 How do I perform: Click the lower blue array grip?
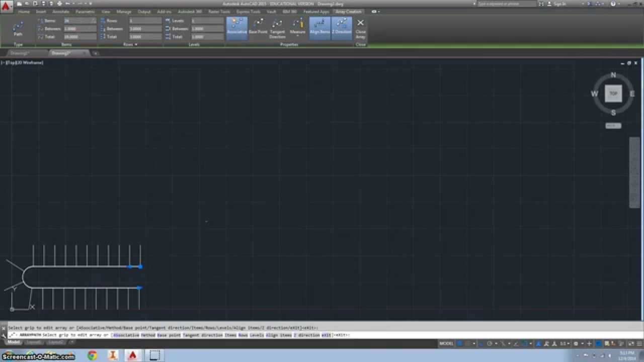[x=139, y=288]
